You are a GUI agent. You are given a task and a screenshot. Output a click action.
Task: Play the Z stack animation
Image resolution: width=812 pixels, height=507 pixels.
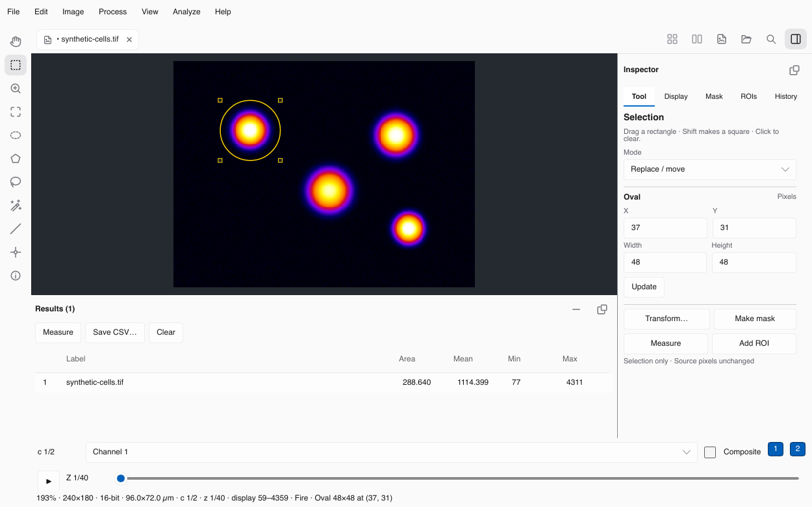click(49, 481)
